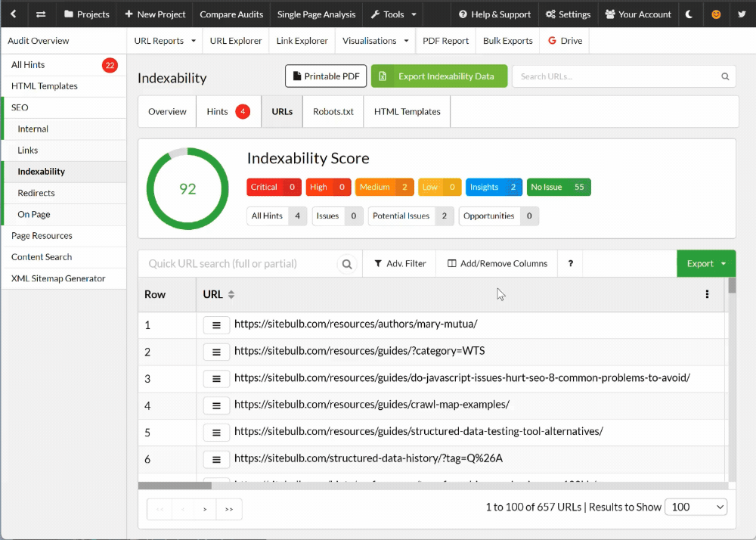The image size is (756, 540).
Task: Click magnifier icon in Search URLs field
Action: pyautogui.click(x=725, y=76)
